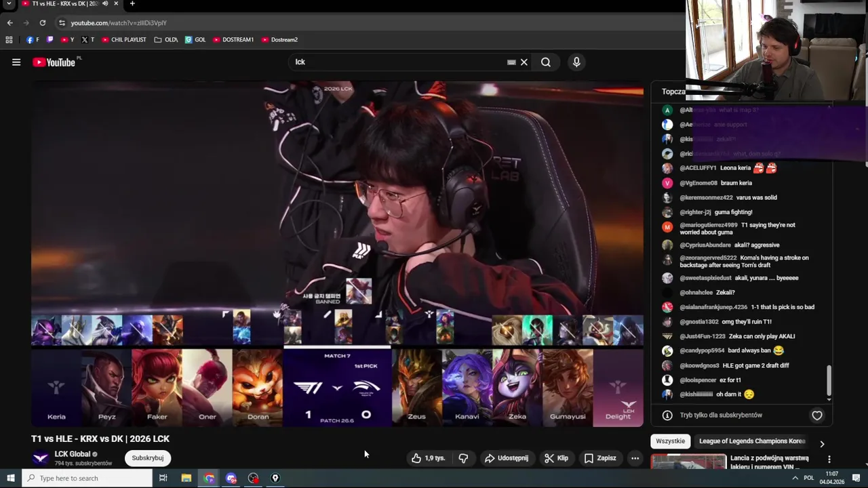
Task: Go to YouTube home via logo
Action: pos(54,62)
